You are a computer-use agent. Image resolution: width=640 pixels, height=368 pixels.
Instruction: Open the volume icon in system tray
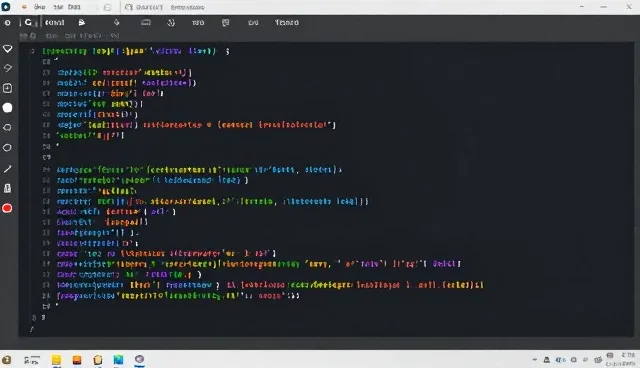pyautogui.click(x=560, y=360)
